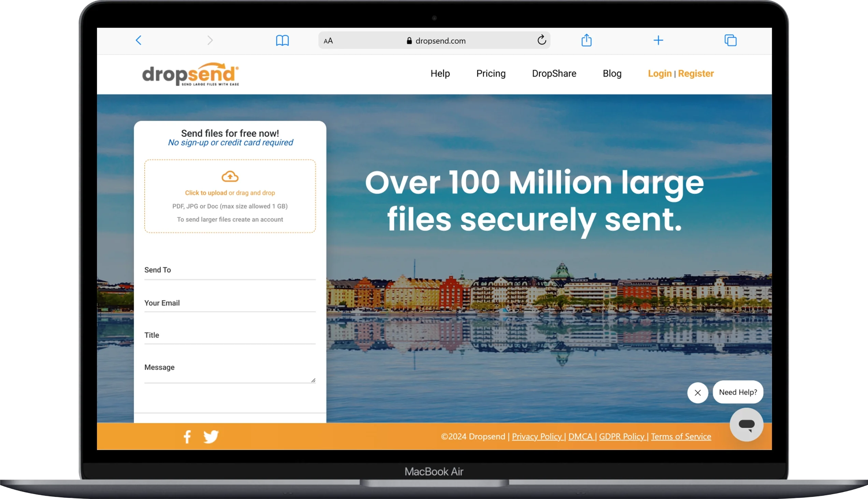Image resolution: width=868 pixels, height=499 pixels.
Task: Click 'No sign-up or credit card required' text
Action: [x=230, y=143]
